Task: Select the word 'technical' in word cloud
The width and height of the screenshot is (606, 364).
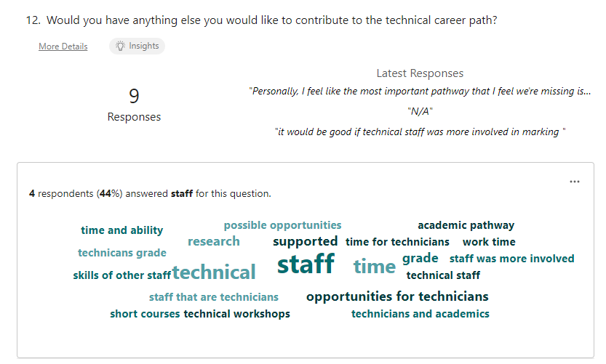Action: (x=214, y=272)
